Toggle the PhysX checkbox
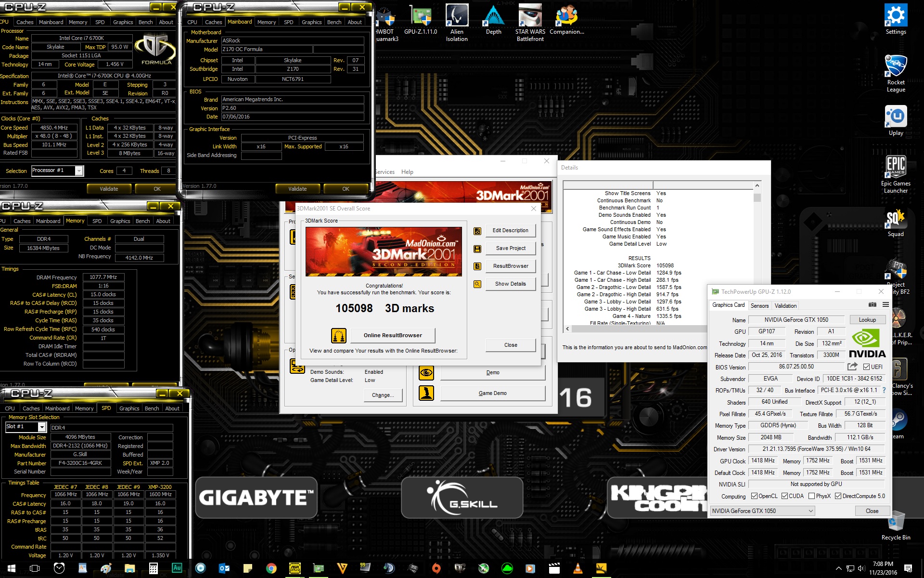Viewport: 924px width, 578px height. 811,496
